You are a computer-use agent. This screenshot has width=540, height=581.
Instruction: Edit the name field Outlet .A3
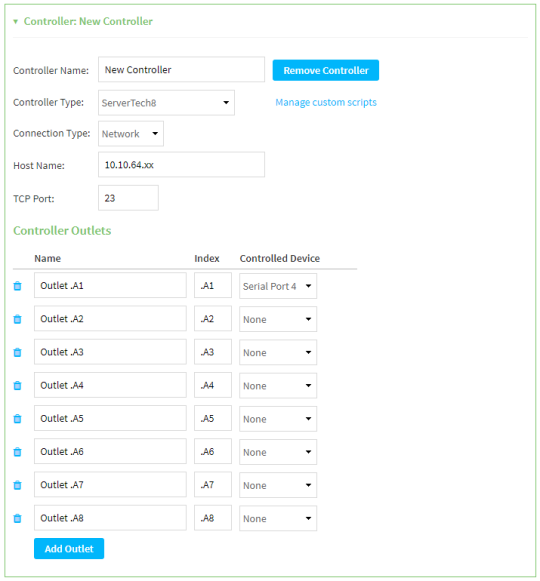click(x=110, y=352)
